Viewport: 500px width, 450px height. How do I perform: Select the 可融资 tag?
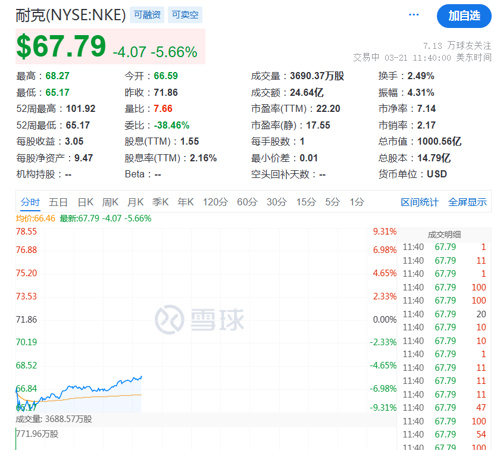(147, 15)
